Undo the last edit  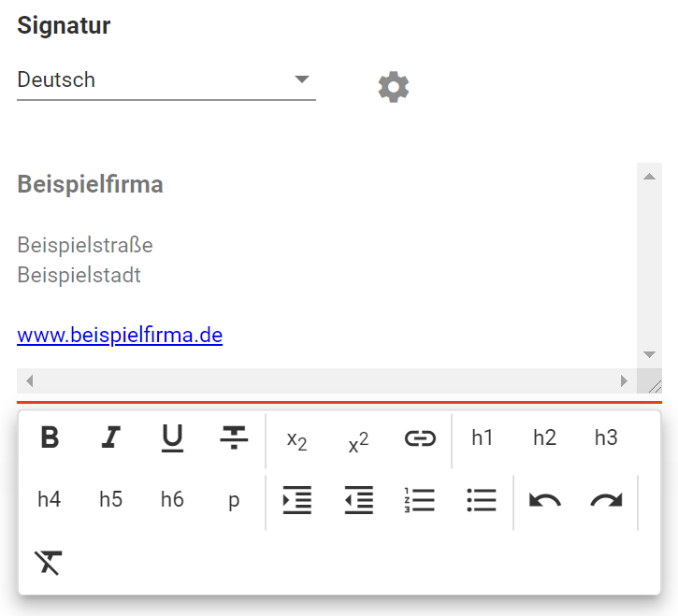(545, 501)
